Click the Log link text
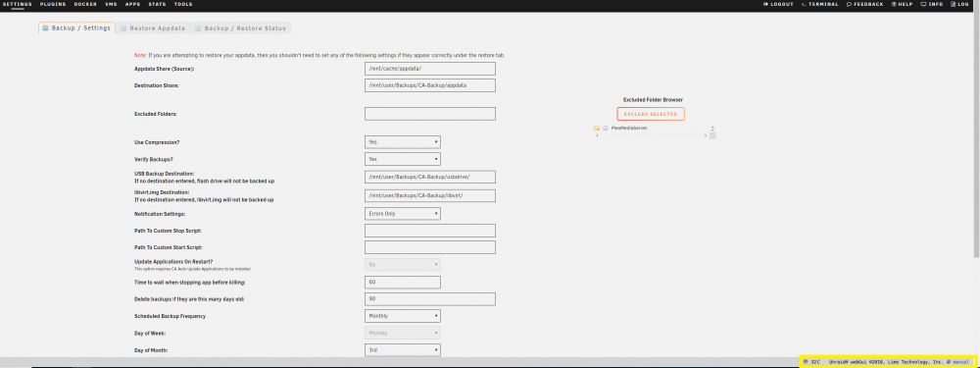 (963, 4)
